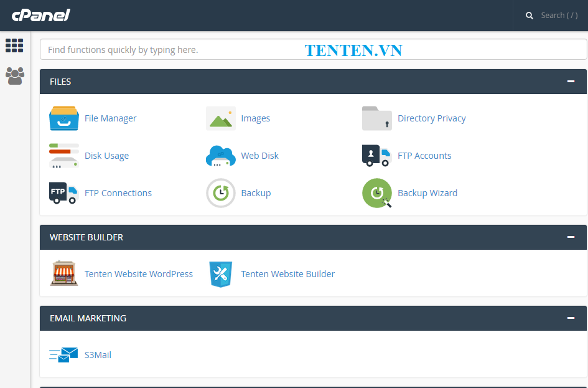Click the FILES section heading text
The height and width of the screenshot is (388, 588).
coord(60,82)
